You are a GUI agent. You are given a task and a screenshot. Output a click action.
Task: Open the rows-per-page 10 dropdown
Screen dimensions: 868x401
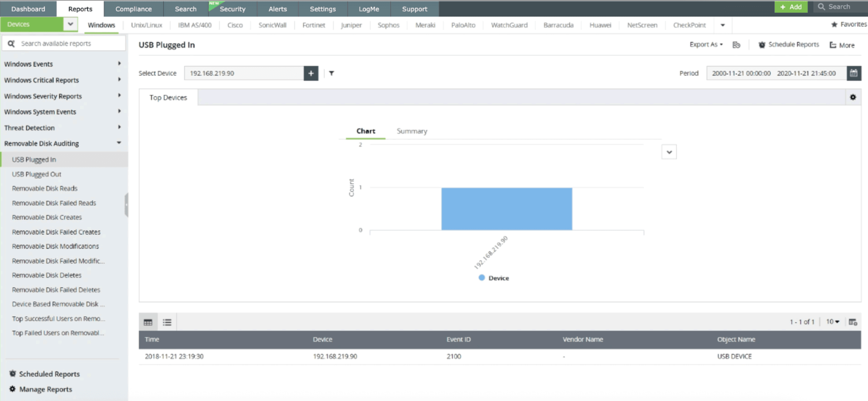coord(833,322)
